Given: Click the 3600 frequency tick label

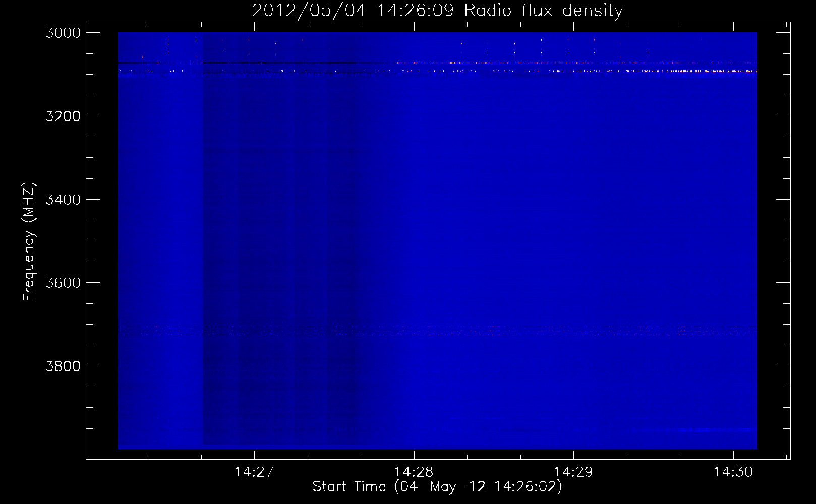Looking at the screenshot, I should click(x=63, y=283).
